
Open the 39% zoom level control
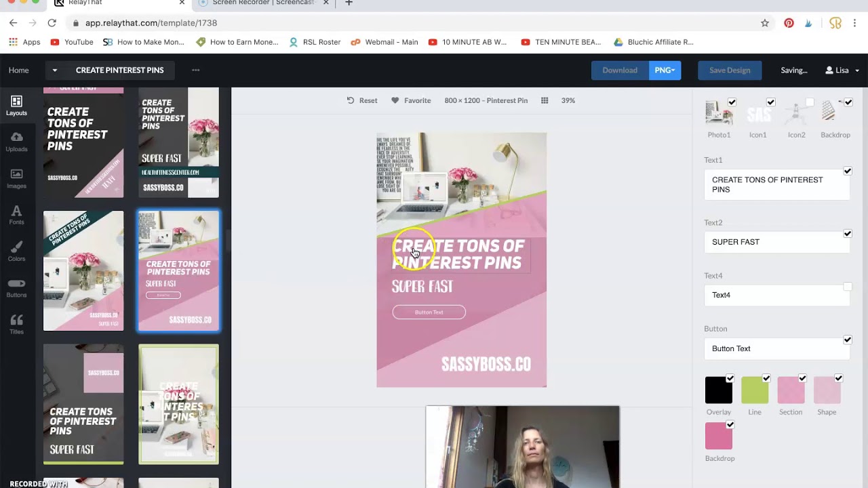click(x=568, y=100)
